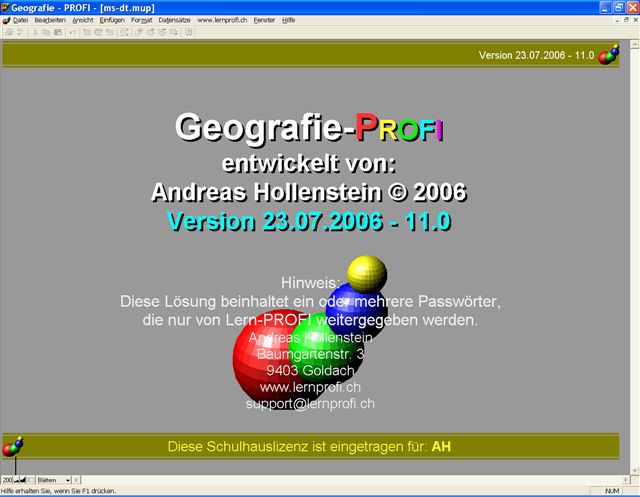Click the colored balls logo at bottom left
The image size is (640, 497).
[x=13, y=447]
